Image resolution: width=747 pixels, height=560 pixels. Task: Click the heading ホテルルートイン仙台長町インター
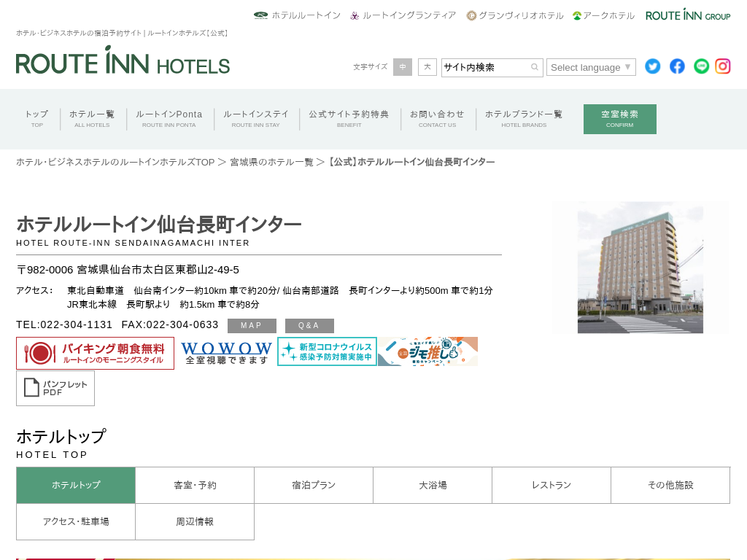click(x=158, y=225)
